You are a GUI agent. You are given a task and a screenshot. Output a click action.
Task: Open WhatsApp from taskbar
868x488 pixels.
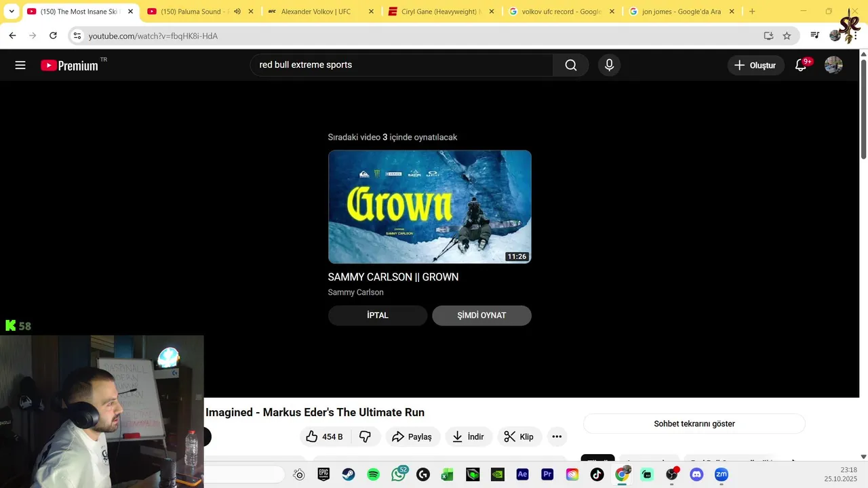pyautogui.click(x=399, y=474)
